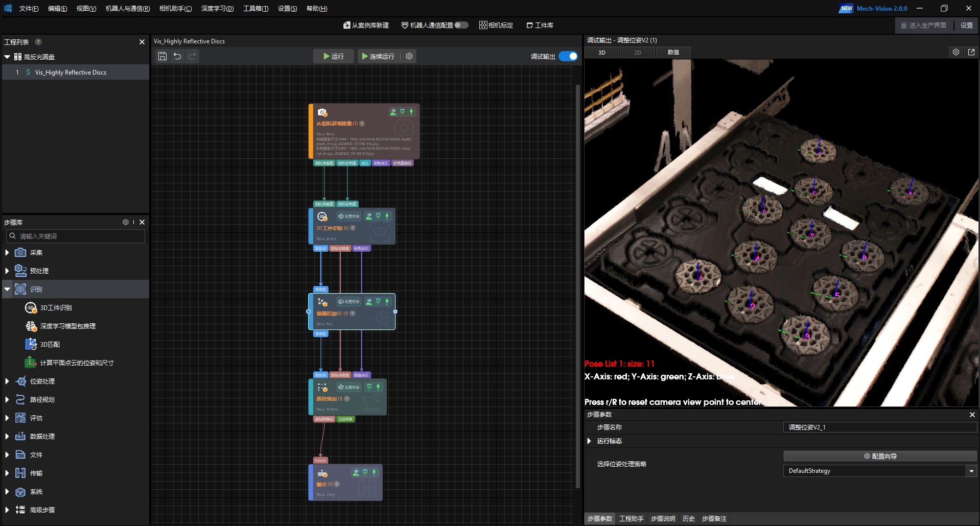The image size is (980, 526).
Task: Select the 3D匹配 step icon
Action: 31,345
